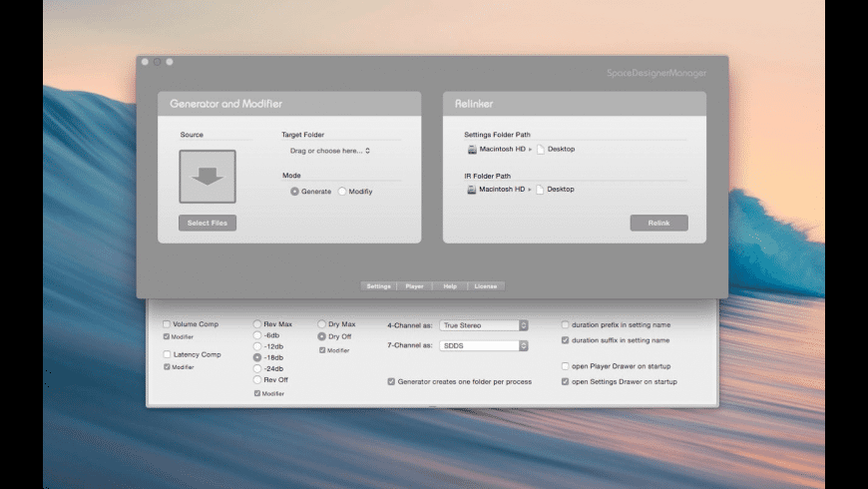Open the 4-Channel as True Stereo dropdown
This screenshot has width=868, height=489.
[484, 325]
